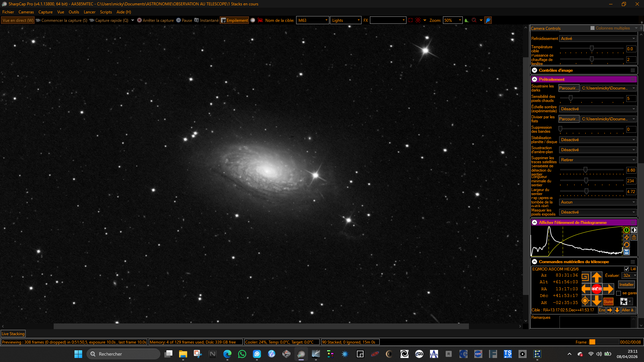Toggle the Lié checkbox

coord(627,269)
